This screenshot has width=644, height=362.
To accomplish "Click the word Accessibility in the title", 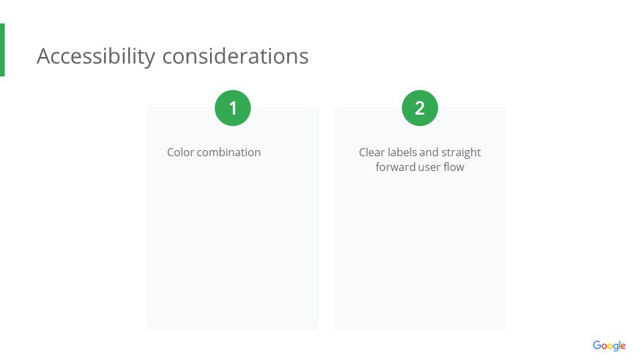I will pyautogui.click(x=96, y=56).
